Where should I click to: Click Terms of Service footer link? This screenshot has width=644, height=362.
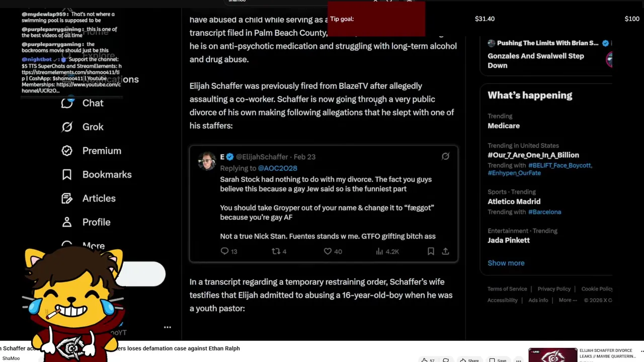507,289
